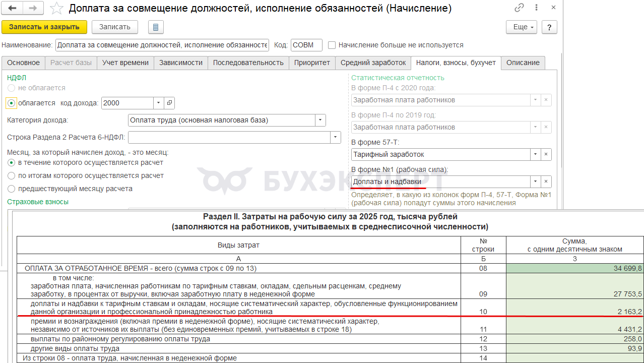Image resolution: width=644 pixels, height=363 pixels.
Task: Click 'выплаты по районному регулированию оплаты труда' row
Action: point(238,339)
